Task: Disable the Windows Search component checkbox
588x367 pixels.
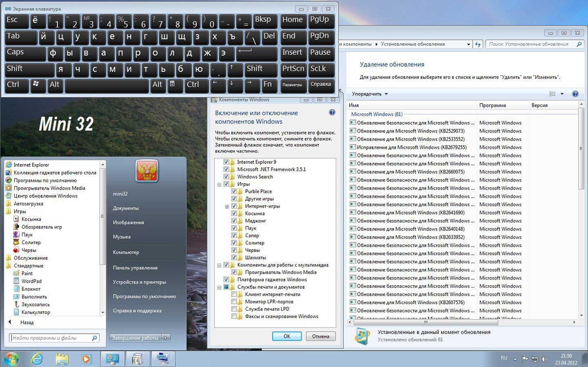Action: click(226, 177)
